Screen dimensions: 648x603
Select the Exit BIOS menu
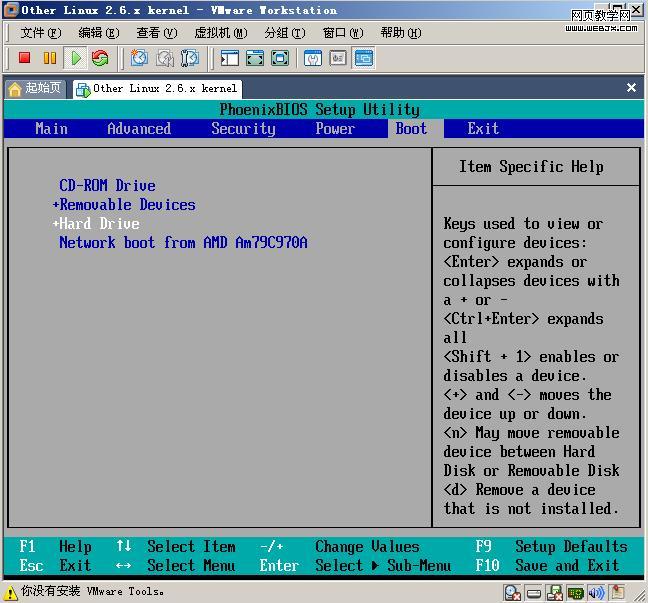(x=483, y=129)
